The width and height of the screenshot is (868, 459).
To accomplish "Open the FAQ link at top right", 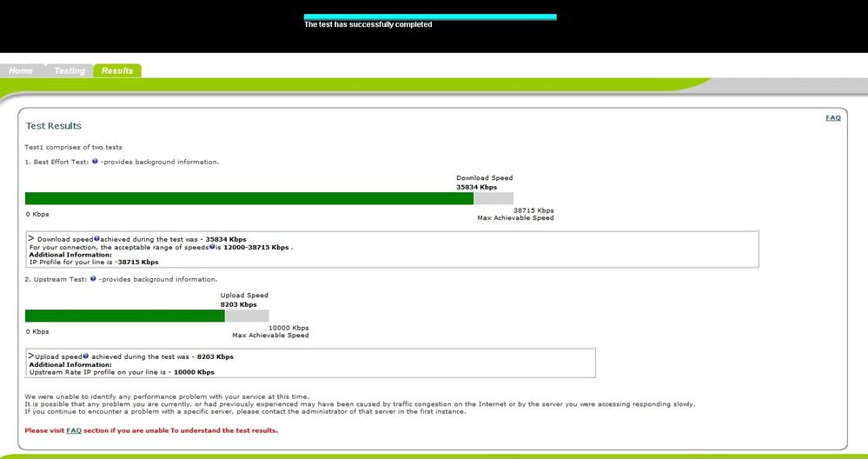I will pos(832,117).
